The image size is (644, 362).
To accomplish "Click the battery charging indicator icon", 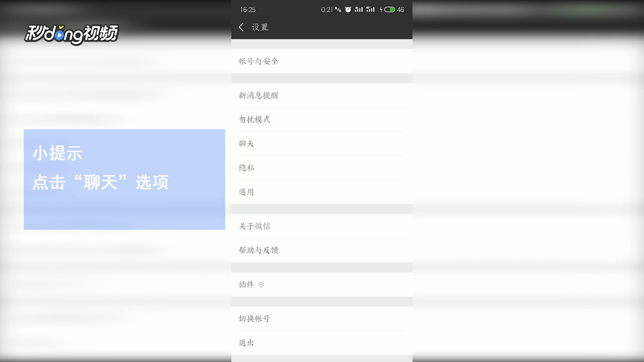I will tap(389, 9).
